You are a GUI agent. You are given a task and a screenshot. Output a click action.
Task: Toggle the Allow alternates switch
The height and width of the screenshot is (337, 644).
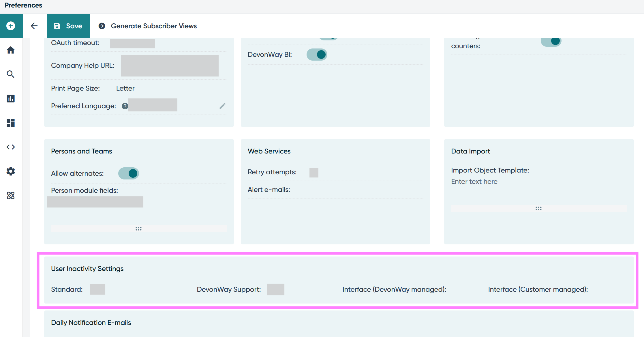tap(129, 173)
